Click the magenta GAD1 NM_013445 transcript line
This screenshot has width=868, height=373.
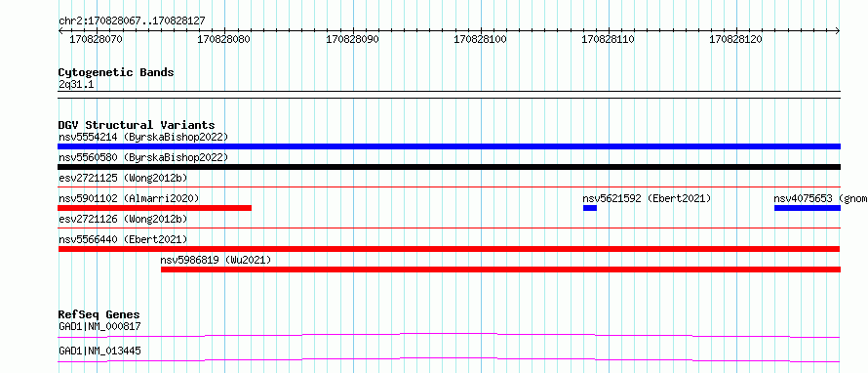[449, 359]
